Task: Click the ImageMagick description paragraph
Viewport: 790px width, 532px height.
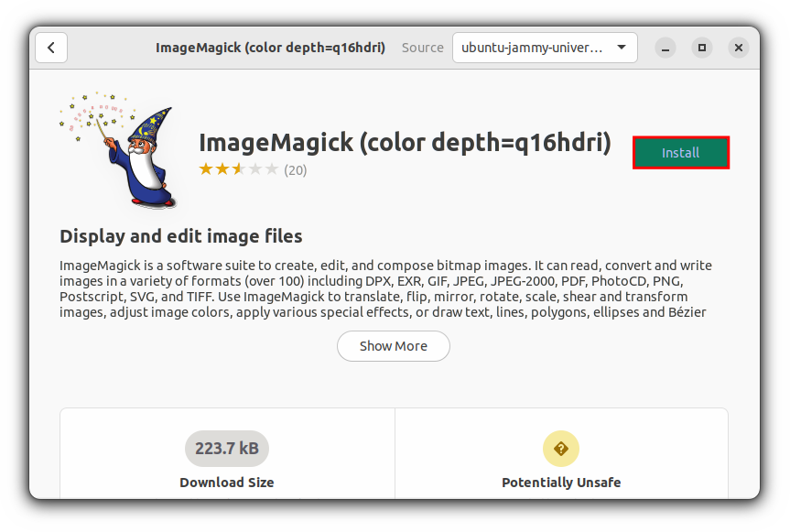Action: point(386,288)
